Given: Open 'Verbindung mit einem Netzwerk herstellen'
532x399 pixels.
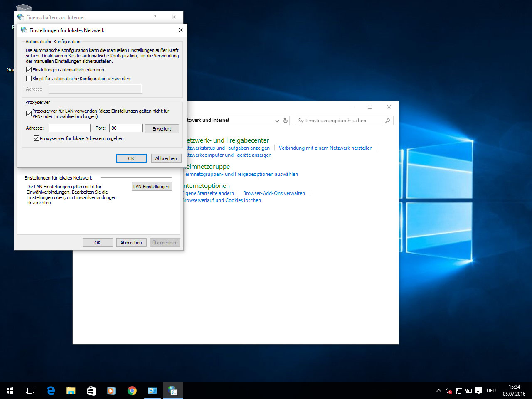Looking at the screenshot, I should [325, 148].
